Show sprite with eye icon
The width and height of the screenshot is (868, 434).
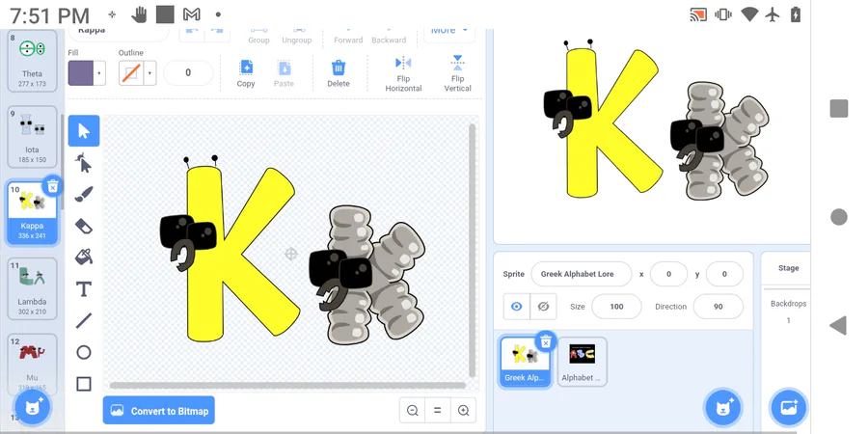(517, 306)
